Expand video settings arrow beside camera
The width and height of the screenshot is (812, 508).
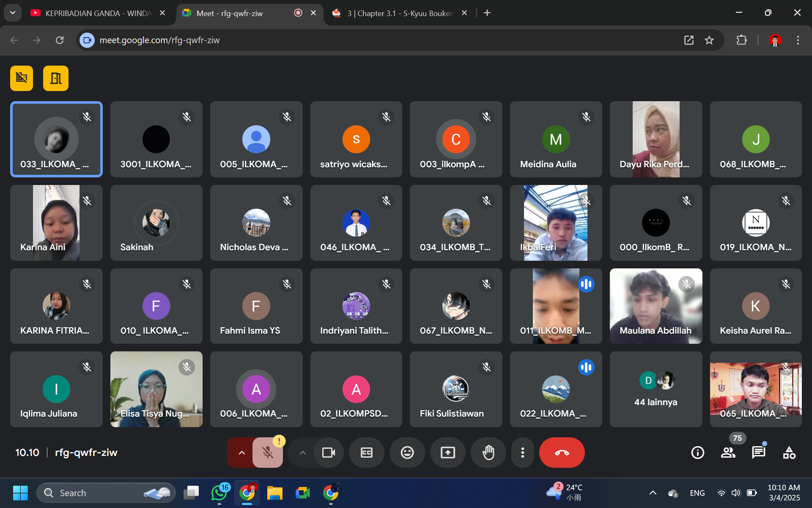[x=302, y=453]
